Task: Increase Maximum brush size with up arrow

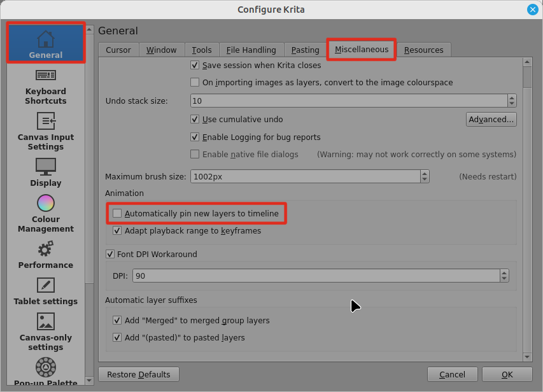Action: click(425, 173)
